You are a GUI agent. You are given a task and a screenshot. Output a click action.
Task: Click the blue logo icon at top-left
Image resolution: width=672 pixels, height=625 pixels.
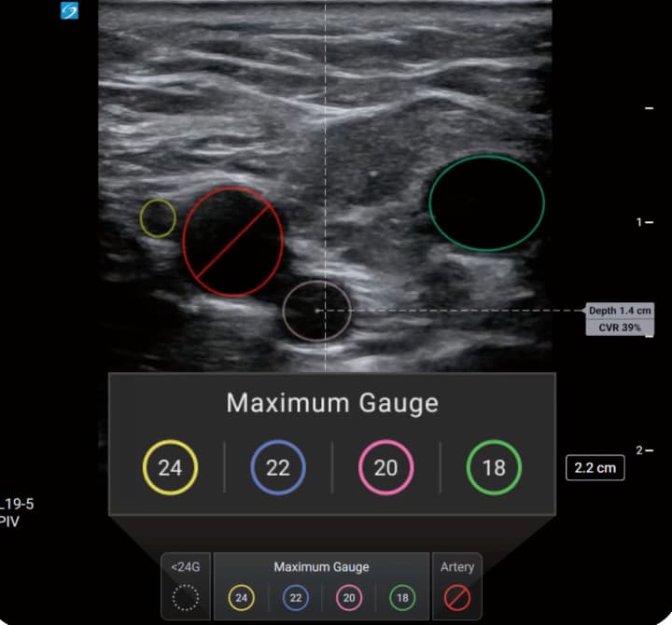pyautogui.click(x=69, y=11)
